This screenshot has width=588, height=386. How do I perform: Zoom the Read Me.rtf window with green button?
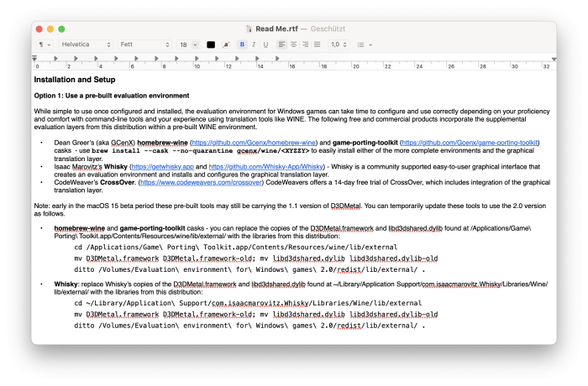(61, 29)
